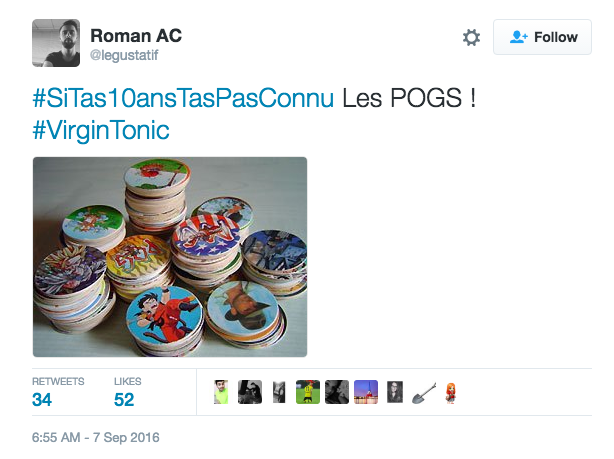Open the narrow grayscale liker avatar
This screenshot has height=459, width=614.
[x=279, y=392]
